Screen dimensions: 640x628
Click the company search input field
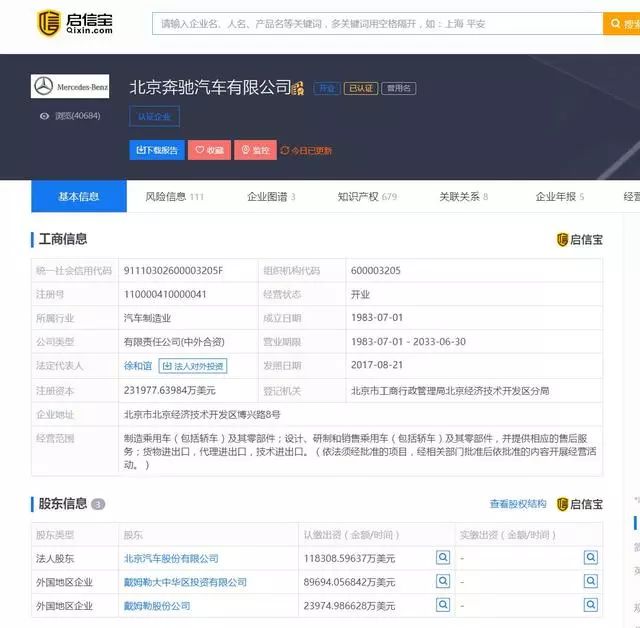click(377, 24)
